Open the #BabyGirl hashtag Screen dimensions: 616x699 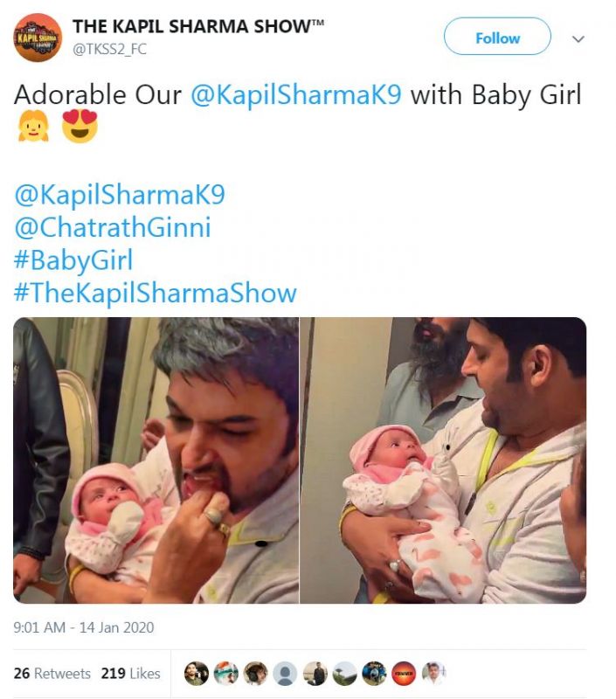tap(73, 260)
